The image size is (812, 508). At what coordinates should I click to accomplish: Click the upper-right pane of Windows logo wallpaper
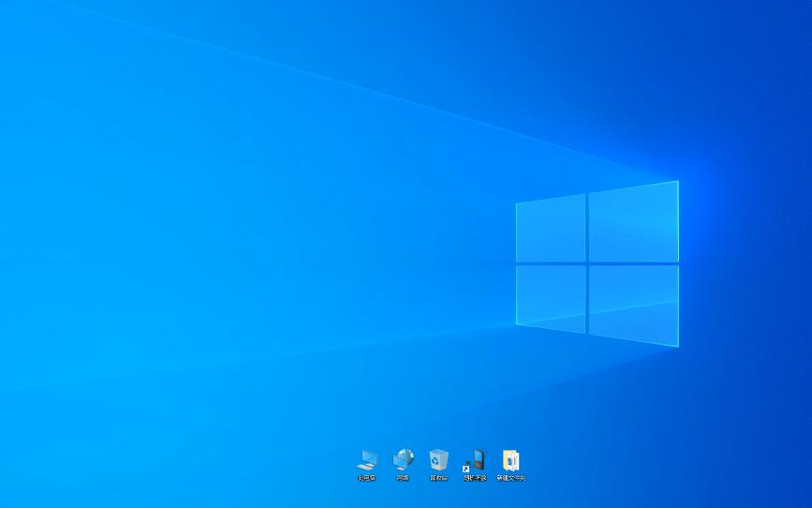[634, 222]
